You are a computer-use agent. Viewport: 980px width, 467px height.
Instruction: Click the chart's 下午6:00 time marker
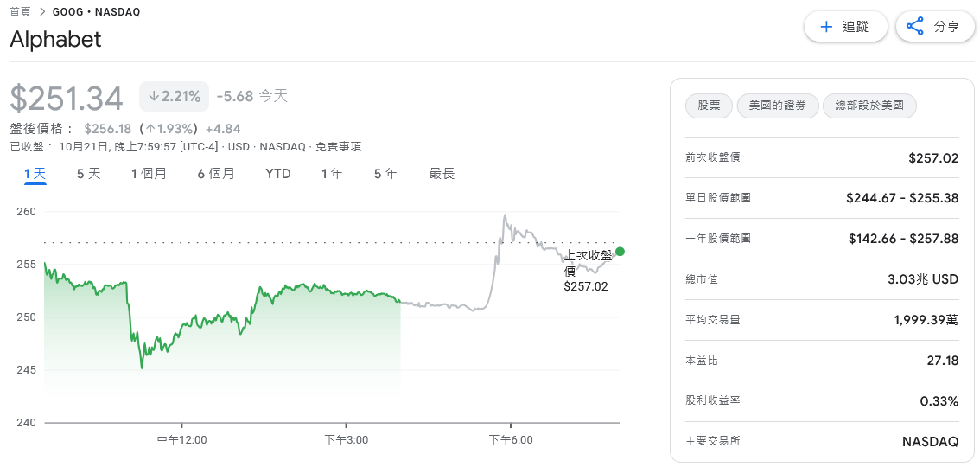point(511,439)
